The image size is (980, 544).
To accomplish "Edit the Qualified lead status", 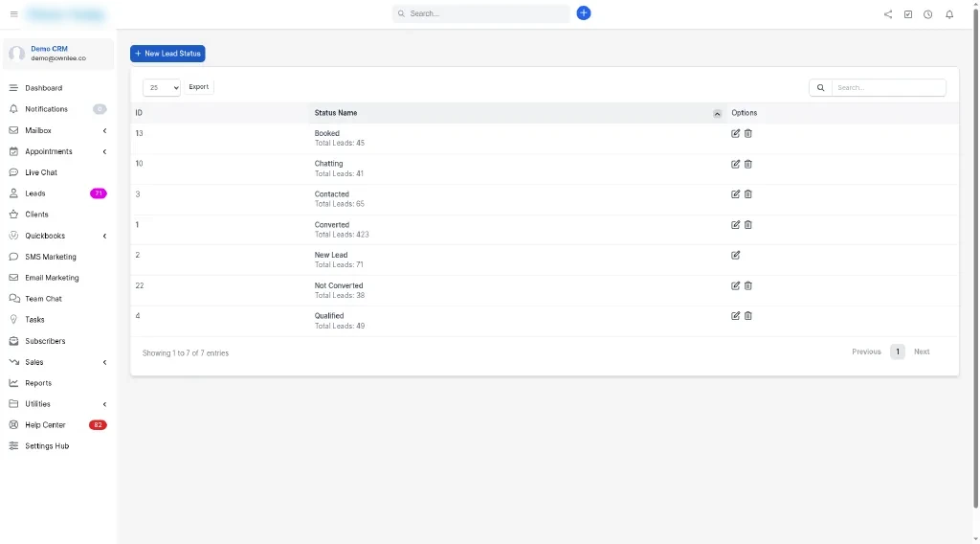I will click(735, 316).
